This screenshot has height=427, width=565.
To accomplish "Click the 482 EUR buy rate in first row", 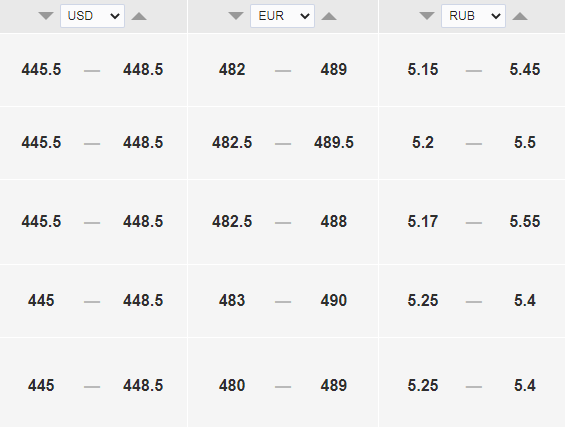I will tap(232, 70).
